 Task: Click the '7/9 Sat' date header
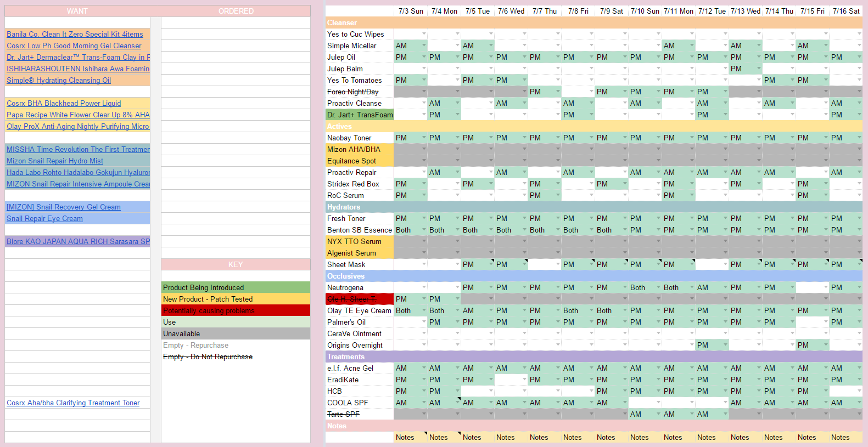(612, 11)
